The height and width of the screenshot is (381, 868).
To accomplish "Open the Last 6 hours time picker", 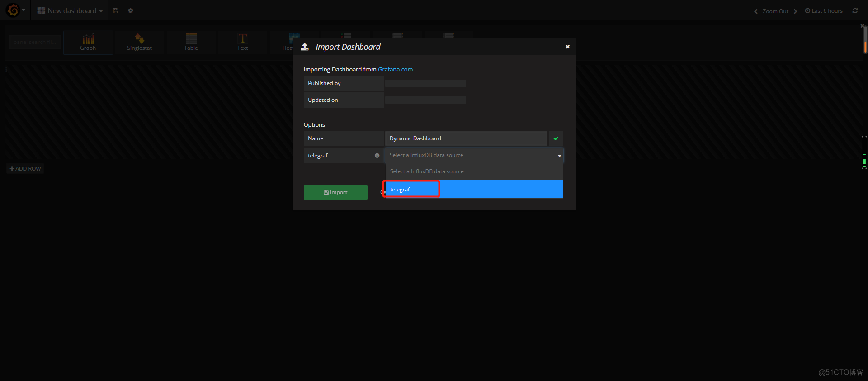I will pyautogui.click(x=824, y=11).
